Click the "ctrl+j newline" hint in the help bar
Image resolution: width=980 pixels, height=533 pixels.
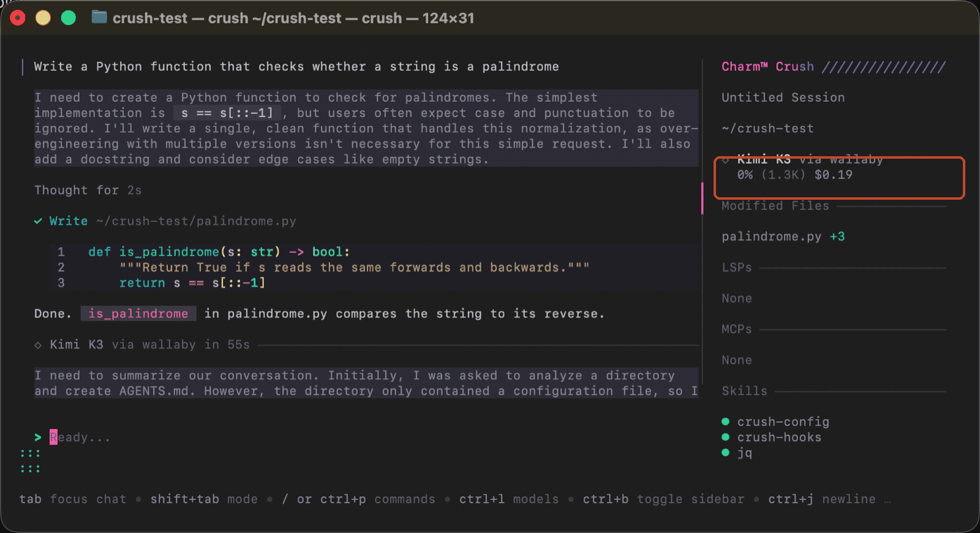click(x=822, y=499)
